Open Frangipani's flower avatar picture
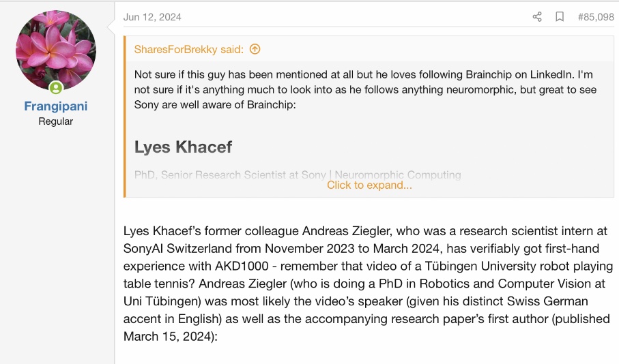The image size is (619, 364). (x=56, y=51)
